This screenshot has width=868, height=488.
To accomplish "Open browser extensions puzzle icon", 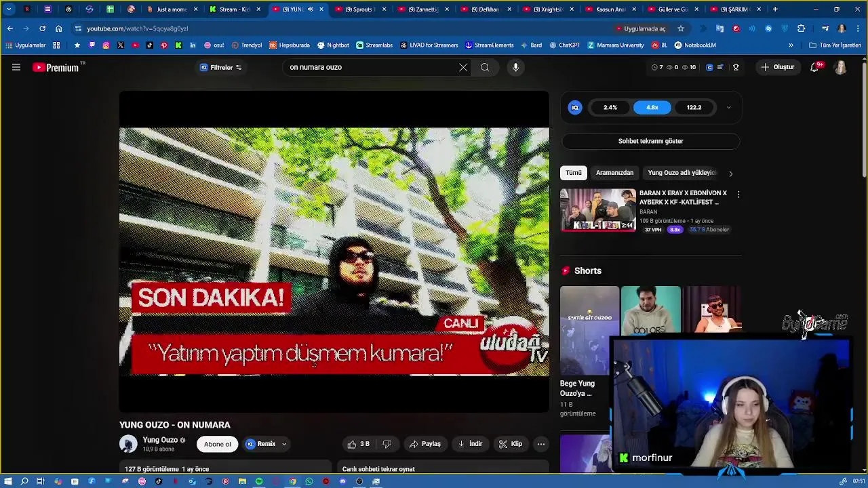I will point(801,28).
